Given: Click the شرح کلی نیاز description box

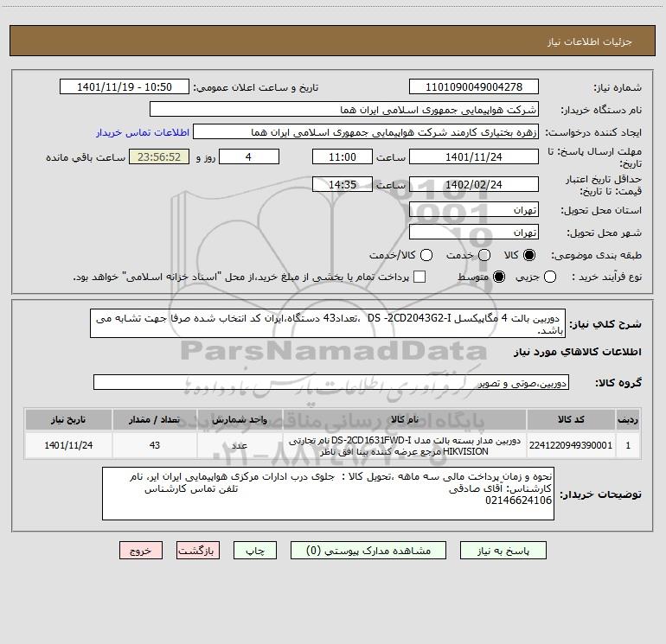Looking at the screenshot, I should tap(328, 324).
